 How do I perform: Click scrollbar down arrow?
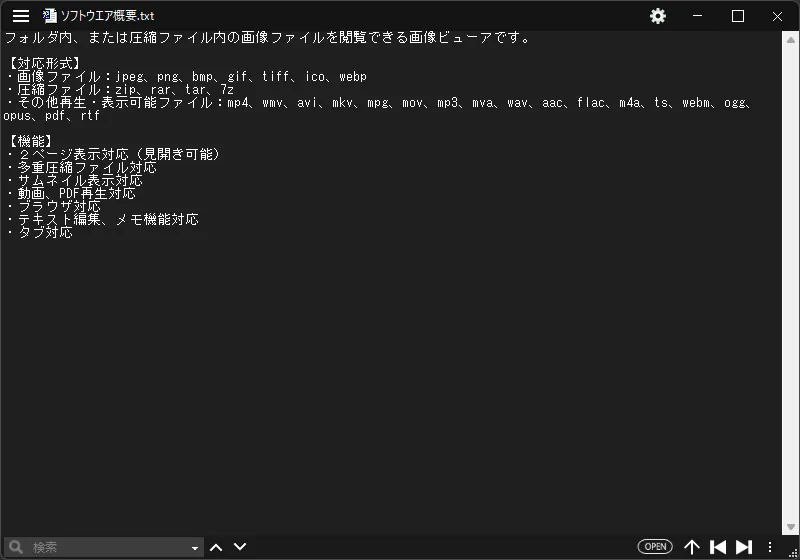click(791, 527)
